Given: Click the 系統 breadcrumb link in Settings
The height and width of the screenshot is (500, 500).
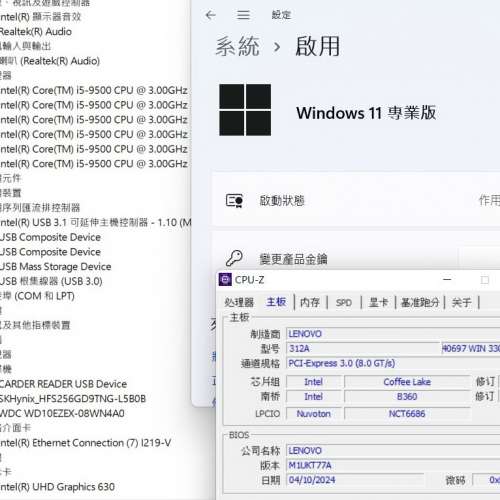Looking at the screenshot, I should [237, 46].
